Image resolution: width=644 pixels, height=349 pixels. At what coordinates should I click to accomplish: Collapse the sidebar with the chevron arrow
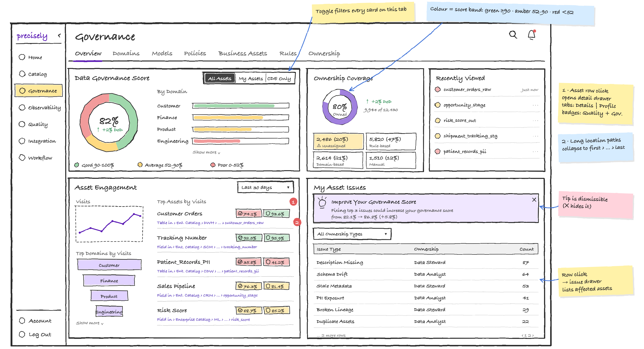[59, 36]
